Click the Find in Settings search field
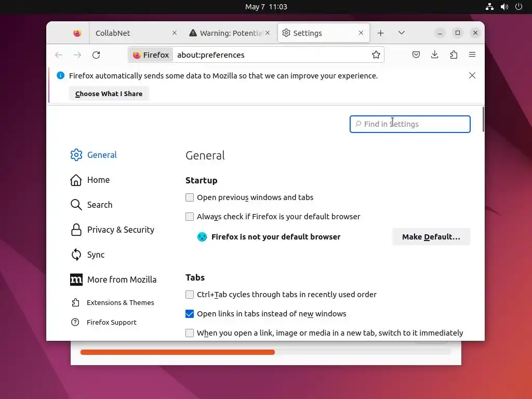The height and width of the screenshot is (399, 532). (410, 124)
